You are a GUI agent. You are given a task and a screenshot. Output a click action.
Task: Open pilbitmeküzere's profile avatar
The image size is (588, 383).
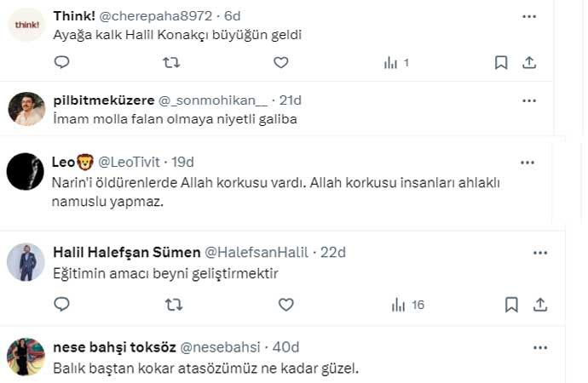(26, 108)
